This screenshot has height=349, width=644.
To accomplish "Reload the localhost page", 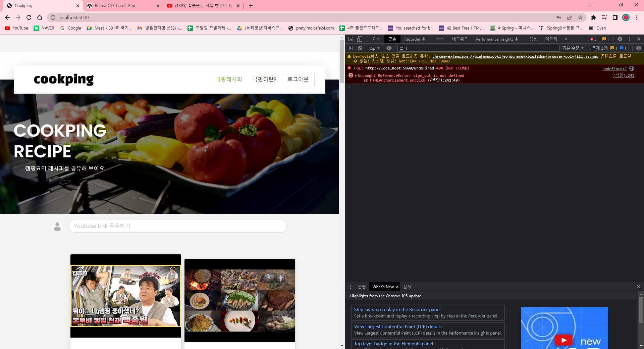I will click(x=29, y=17).
